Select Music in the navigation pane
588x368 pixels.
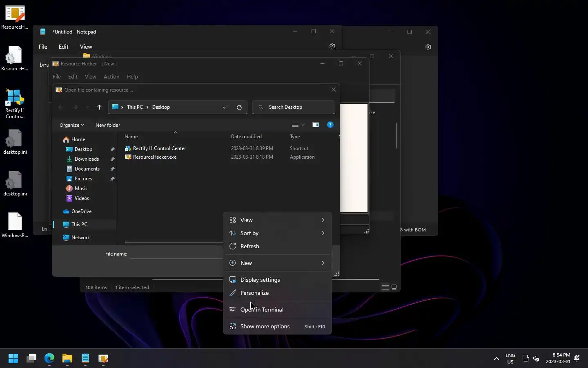81,188
